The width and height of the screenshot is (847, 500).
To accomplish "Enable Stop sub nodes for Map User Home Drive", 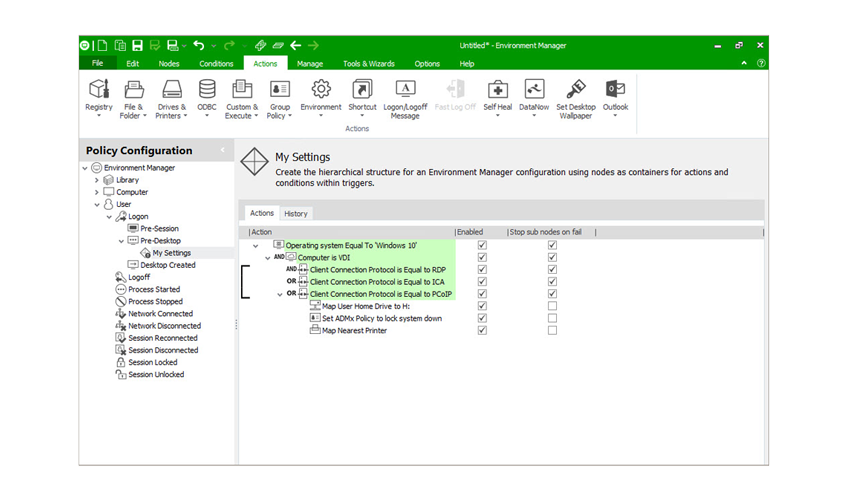I will click(552, 306).
